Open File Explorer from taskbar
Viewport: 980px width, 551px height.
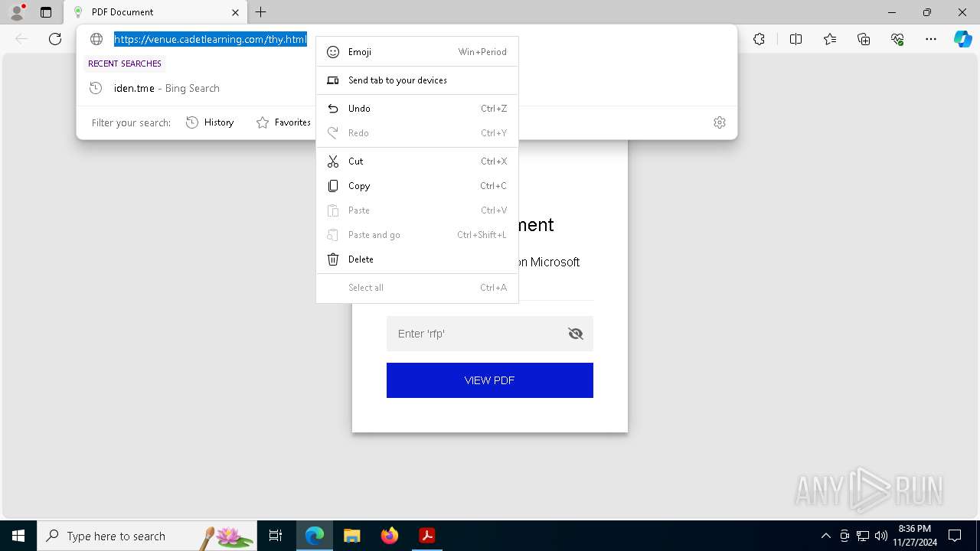351,536
